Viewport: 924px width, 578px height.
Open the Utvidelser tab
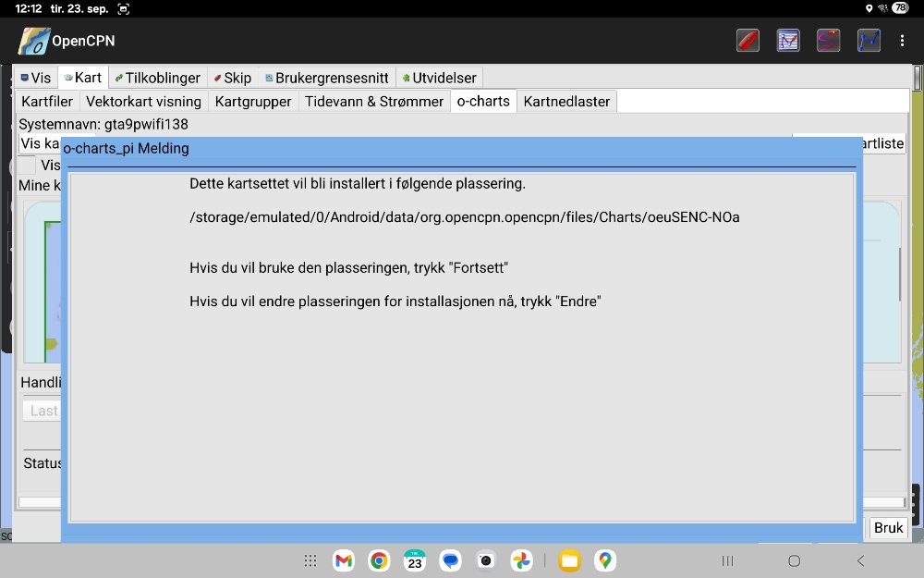[439, 78]
